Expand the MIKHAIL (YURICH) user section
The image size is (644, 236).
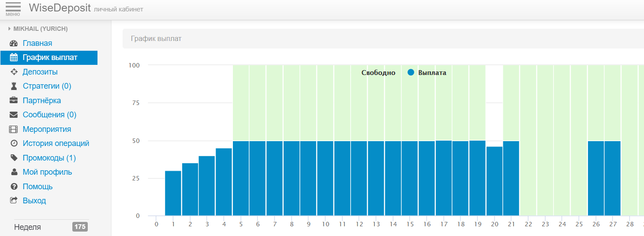point(38,29)
